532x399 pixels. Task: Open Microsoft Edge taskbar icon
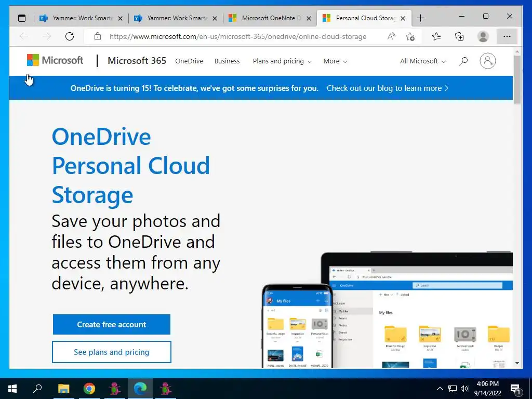140,389
